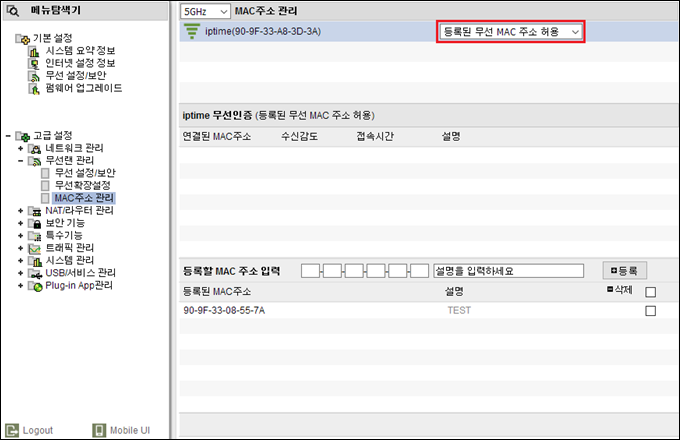680x440 pixels.
Task: Collapse the 고급 설정 tree node
Action: point(8,136)
